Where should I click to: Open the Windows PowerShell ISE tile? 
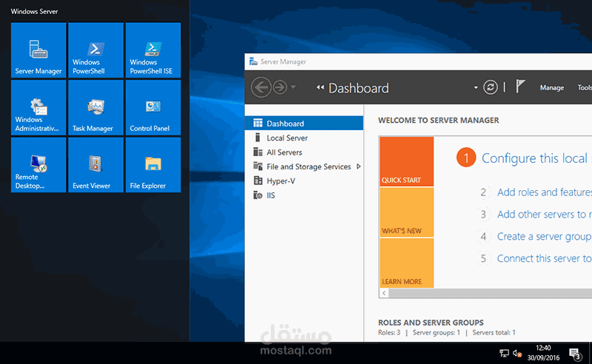click(153, 50)
